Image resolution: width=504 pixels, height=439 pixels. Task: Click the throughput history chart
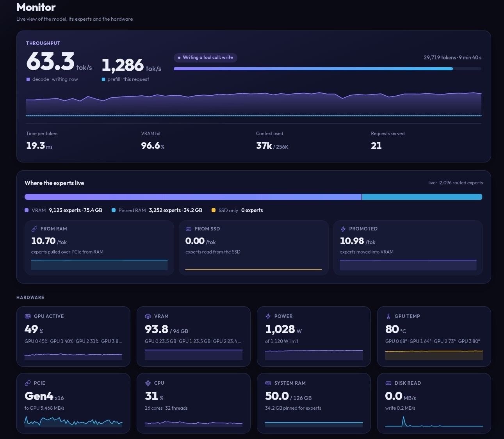click(x=254, y=104)
